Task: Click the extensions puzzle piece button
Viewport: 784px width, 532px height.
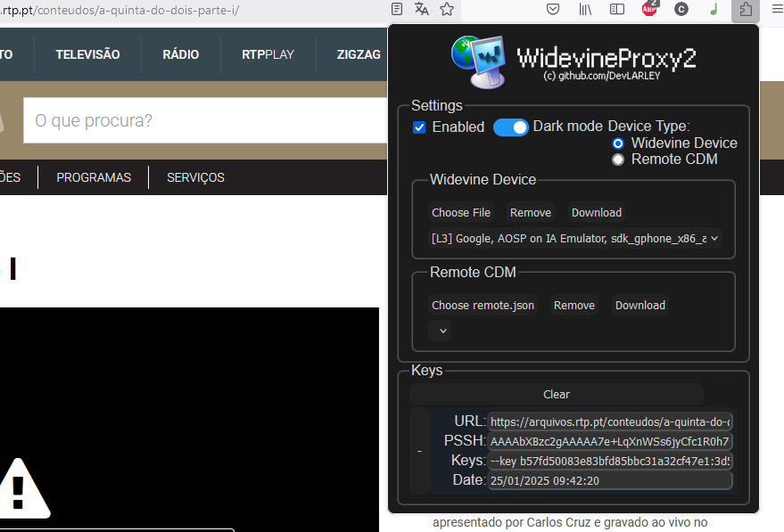Action: [746, 10]
